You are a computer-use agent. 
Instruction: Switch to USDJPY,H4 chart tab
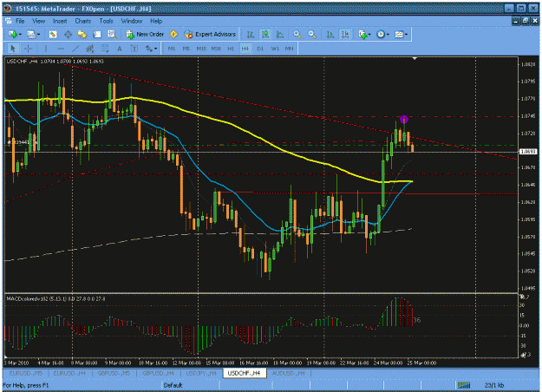pos(201,373)
